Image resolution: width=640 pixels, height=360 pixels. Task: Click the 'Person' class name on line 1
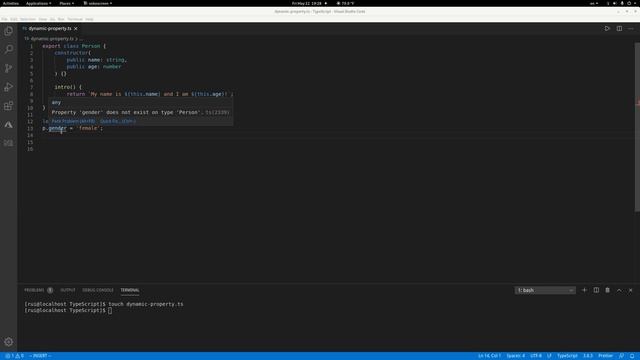click(x=91, y=46)
